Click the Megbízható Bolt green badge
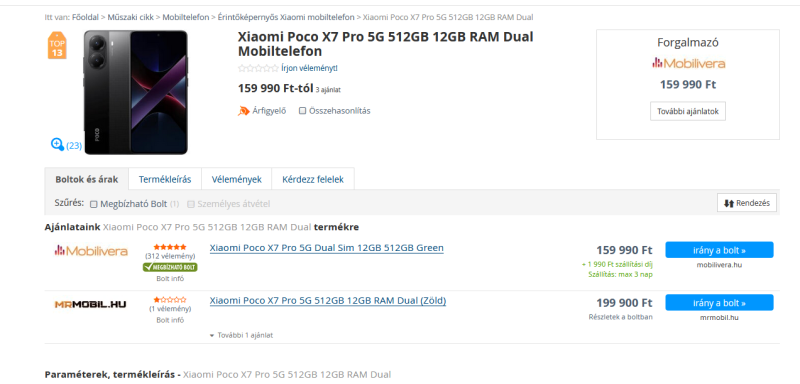 [170, 267]
